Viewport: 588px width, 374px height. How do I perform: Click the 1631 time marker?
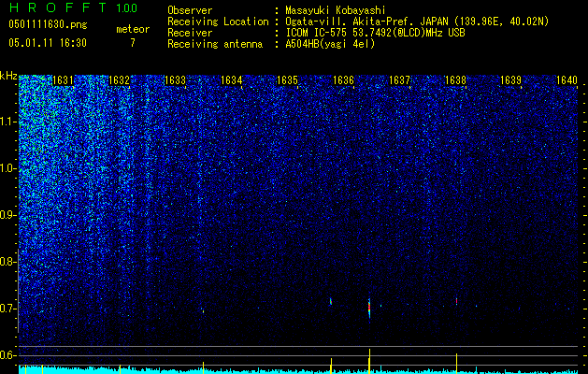tap(63, 80)
